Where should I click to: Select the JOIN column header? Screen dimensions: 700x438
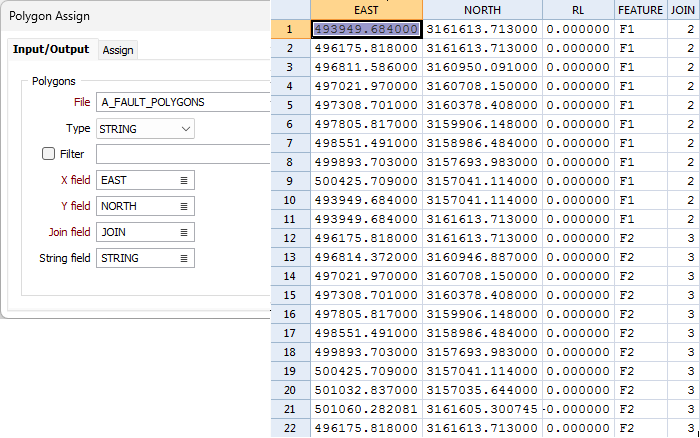(683, 10)
